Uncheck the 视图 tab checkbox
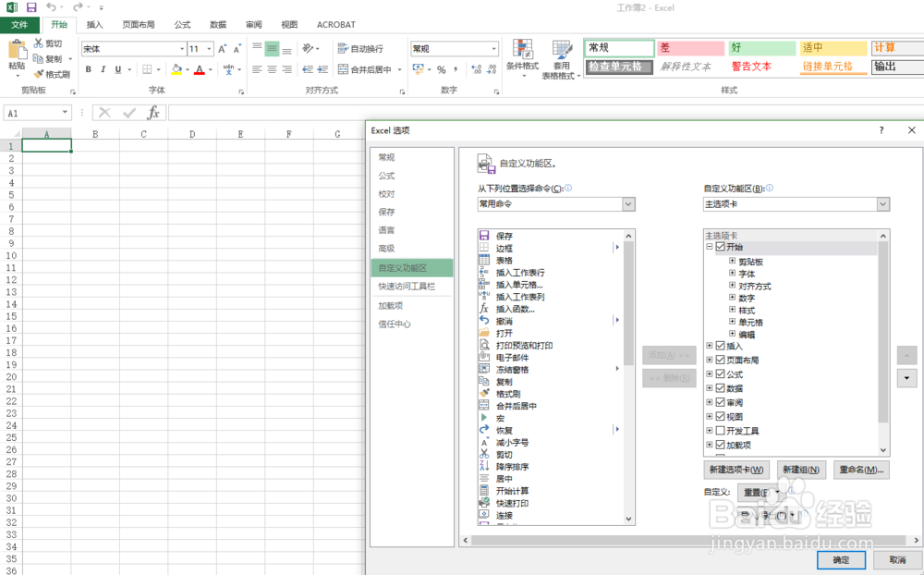Viewport: 924px width, 575px height. pos(720,416)
